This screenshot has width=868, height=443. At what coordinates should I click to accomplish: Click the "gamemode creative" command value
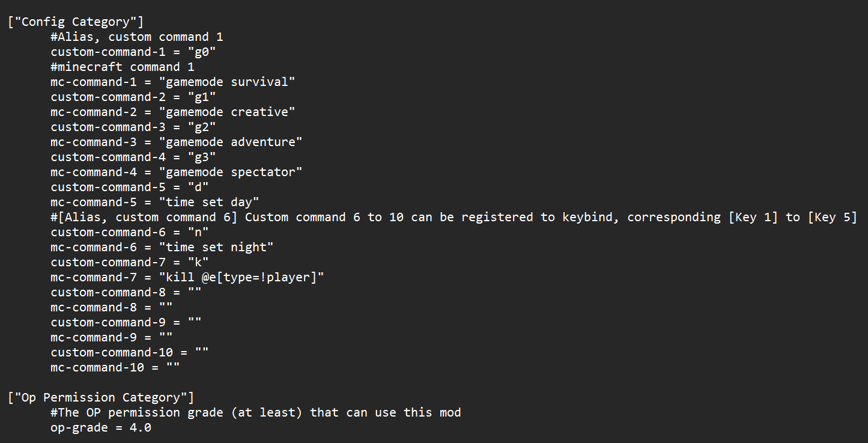tap(226, 112)
